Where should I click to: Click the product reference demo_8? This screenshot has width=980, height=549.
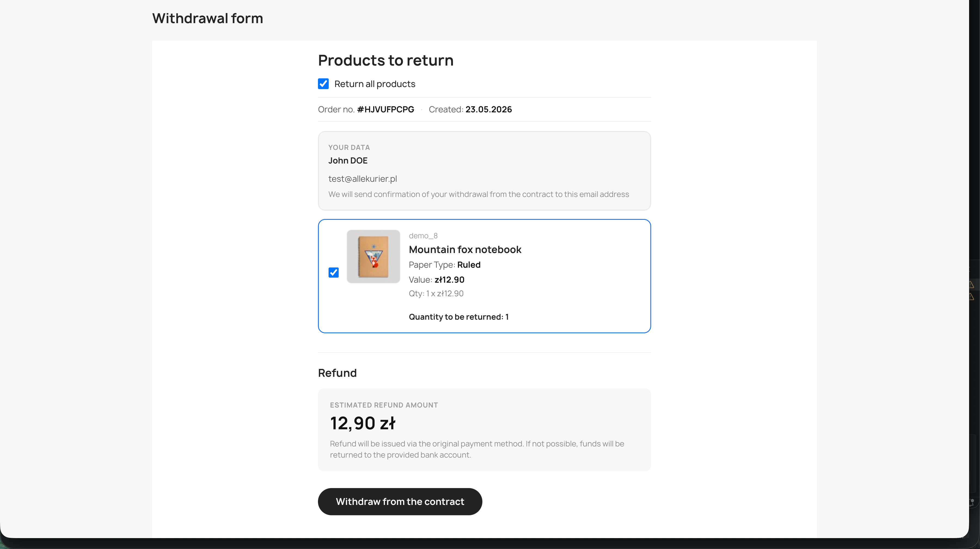point(423,236)
